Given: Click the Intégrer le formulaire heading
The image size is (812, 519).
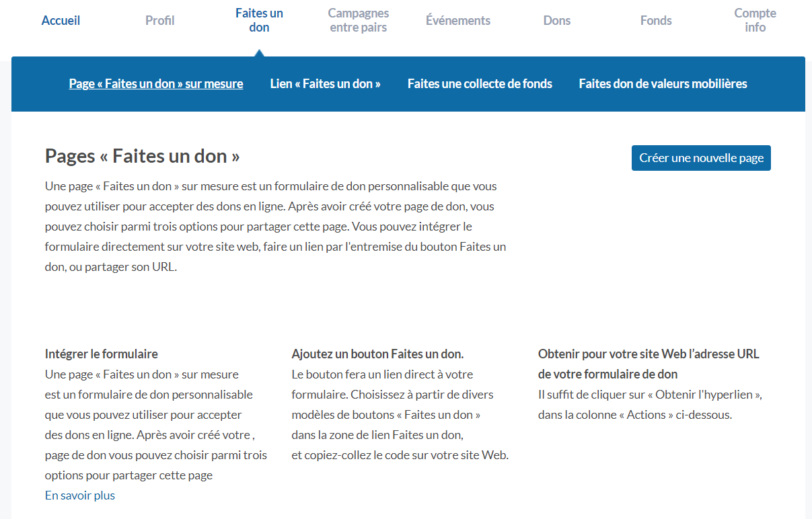Looking at the screenshot, I should (102, 354).
